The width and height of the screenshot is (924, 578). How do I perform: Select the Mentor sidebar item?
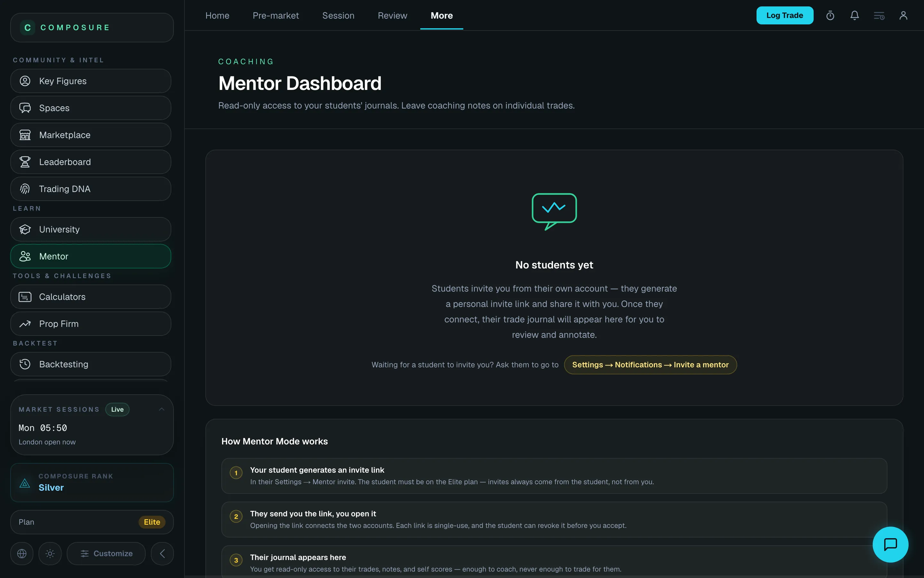pos(90,256)
